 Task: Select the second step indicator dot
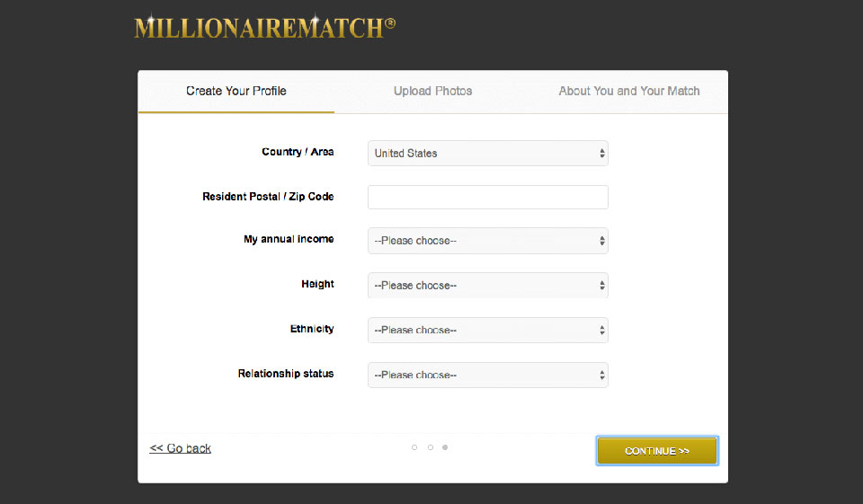pyautogui.click(x=431, y=447)
